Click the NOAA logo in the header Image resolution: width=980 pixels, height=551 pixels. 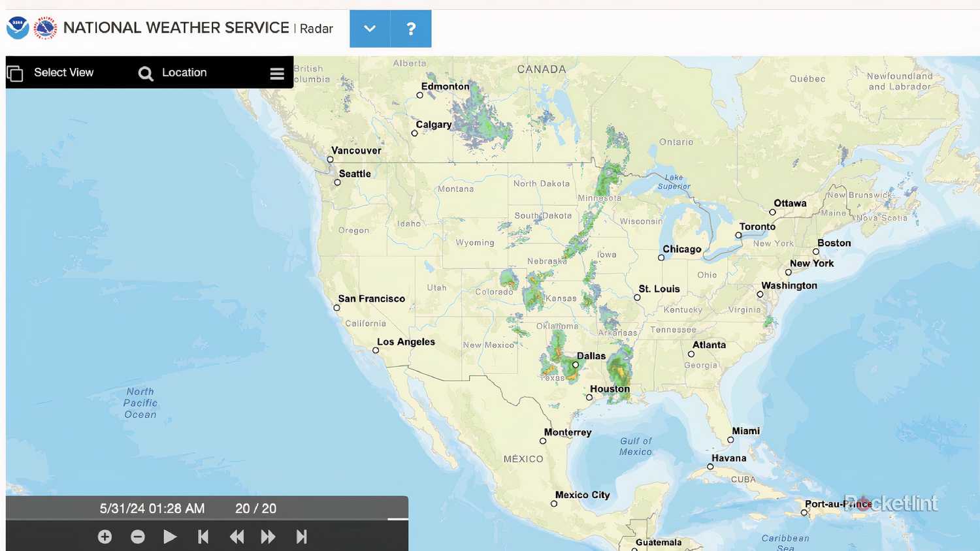coord(17,28)
